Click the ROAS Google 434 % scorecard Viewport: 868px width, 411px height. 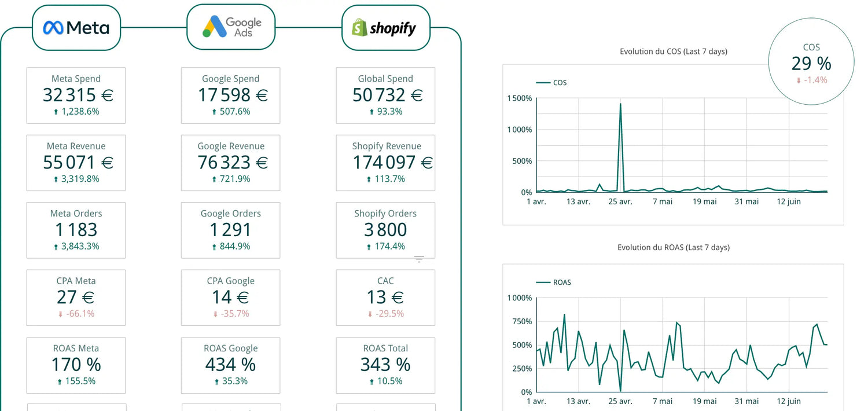click(x=230, y=365)
